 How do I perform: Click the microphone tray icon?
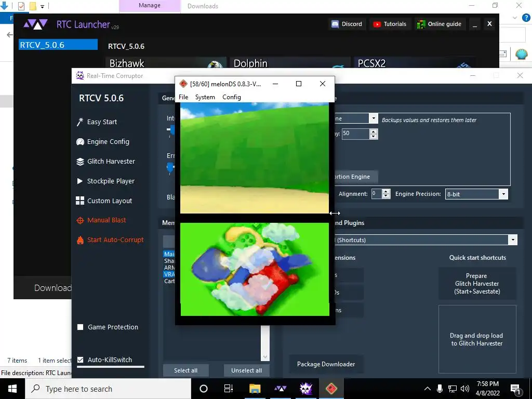(440, 389)
